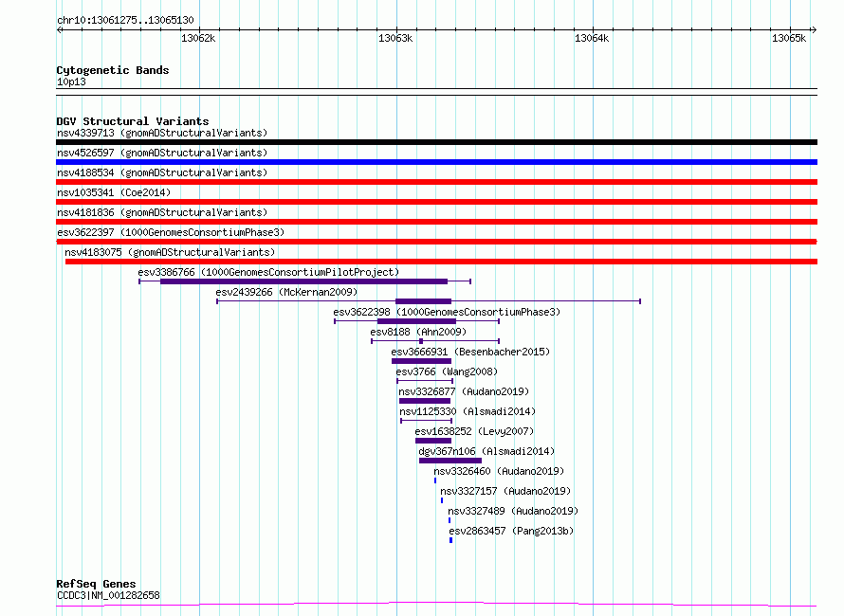Open variant esv8188 (Ahn2009) label

pos(418,332)
